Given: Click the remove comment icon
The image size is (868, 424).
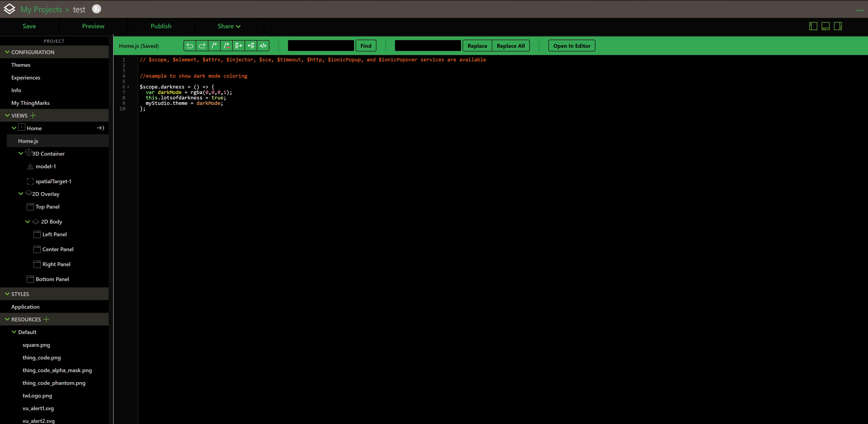Looking at the screenshot, I should (x=226, y=46).
